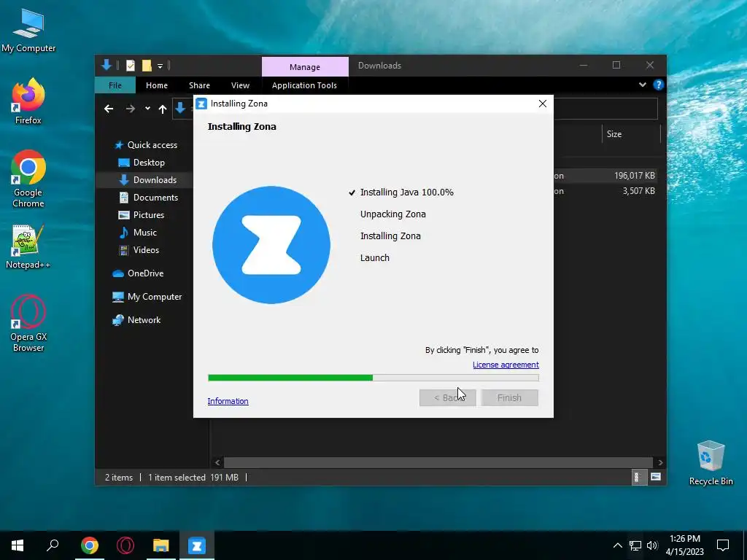This screenshot has height=560, width=747.
Task: Open taskbar search magnifier
Action: tap(53, 545)
